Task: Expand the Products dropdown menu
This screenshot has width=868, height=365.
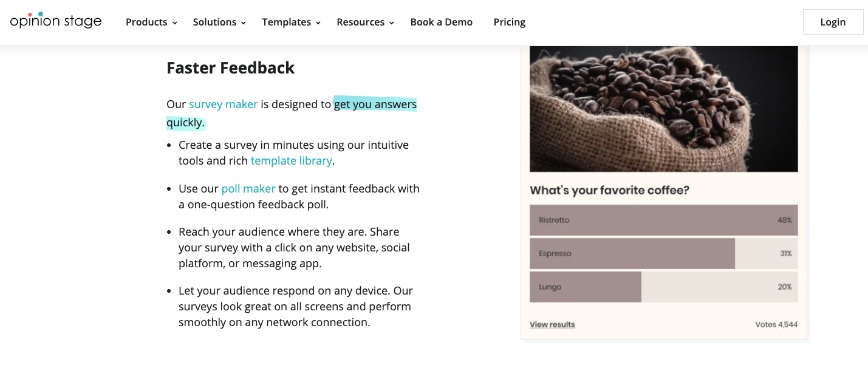Action: 151,22
